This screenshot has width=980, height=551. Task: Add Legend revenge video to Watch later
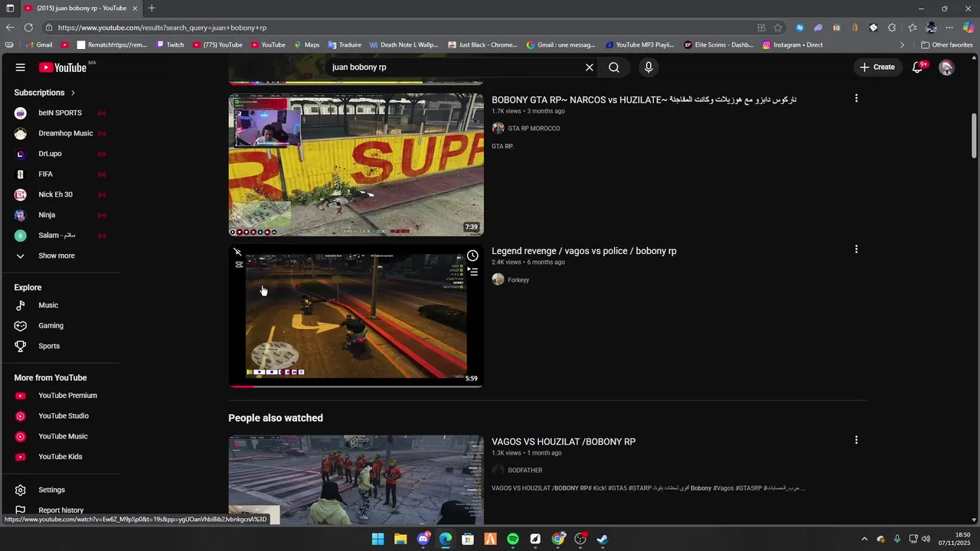coord(472,256)
